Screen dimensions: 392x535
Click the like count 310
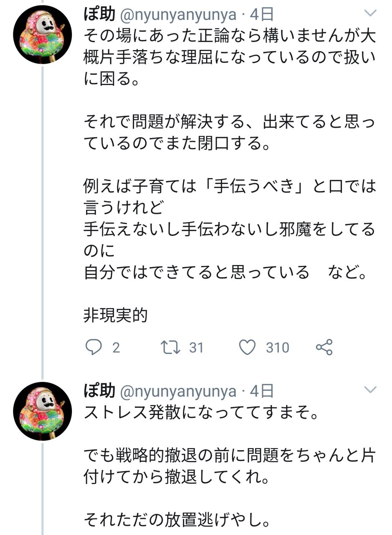[277, 348]
